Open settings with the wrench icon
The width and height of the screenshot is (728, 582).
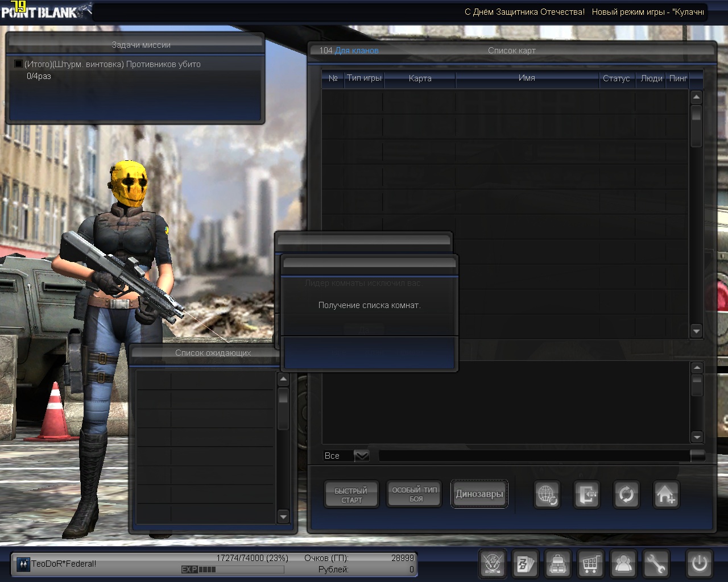click(x=656, y=564)
